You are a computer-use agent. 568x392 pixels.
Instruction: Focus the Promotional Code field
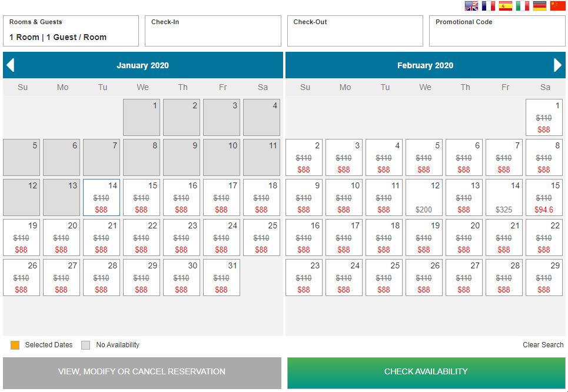tap(497, 31)
